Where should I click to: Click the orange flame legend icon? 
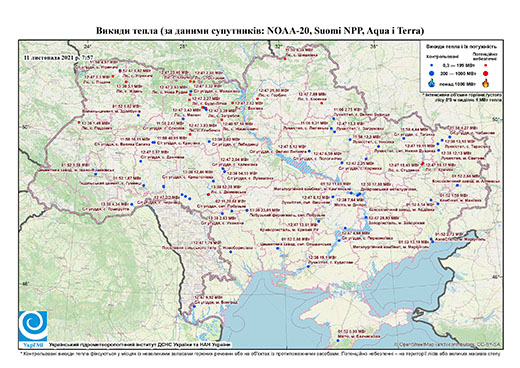(486, 83)
